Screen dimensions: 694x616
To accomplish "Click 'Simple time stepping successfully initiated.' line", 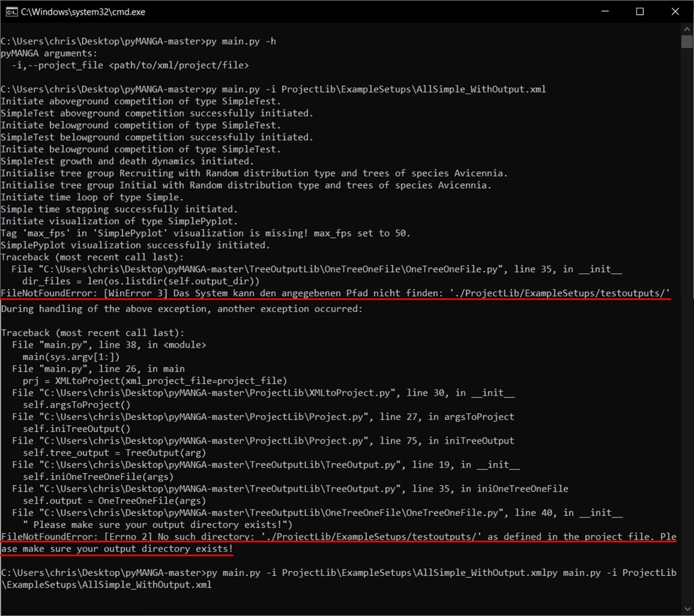I will pyautogui.click(x=119, y=209).
